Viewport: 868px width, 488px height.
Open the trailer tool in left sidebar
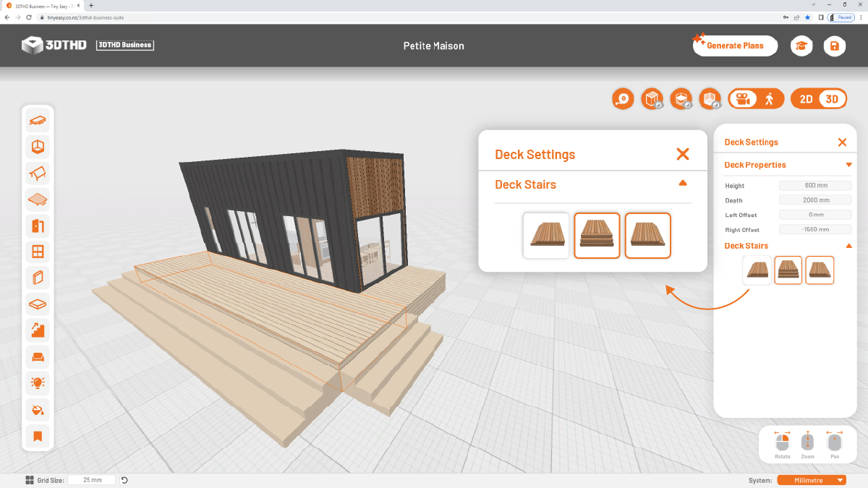38,121
